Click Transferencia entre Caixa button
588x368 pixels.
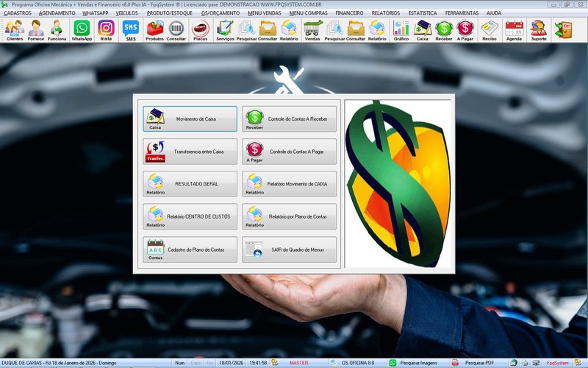(x=190, y=152)
